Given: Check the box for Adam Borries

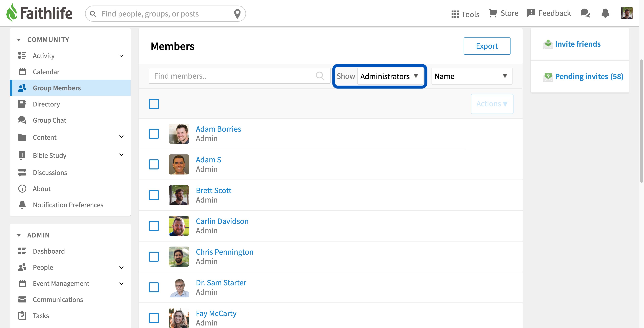Looking at the screenshot, I should point(154,134).
